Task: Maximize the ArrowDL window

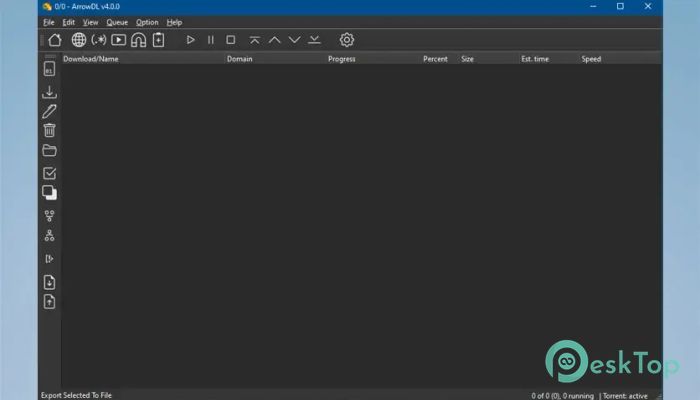Action: [620, 7]
